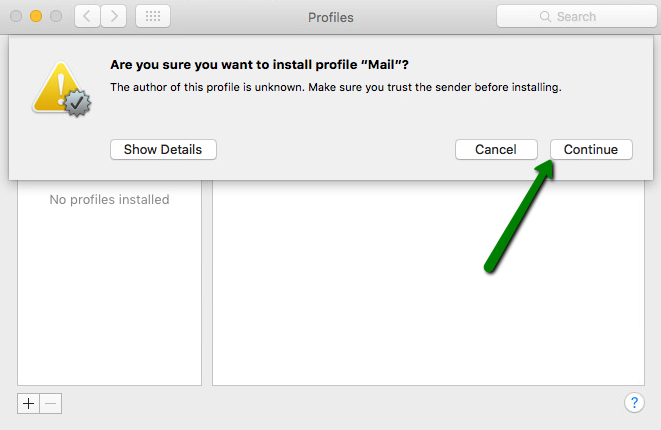
Task: Open help with the question mark button
Action: pos(634,403)
